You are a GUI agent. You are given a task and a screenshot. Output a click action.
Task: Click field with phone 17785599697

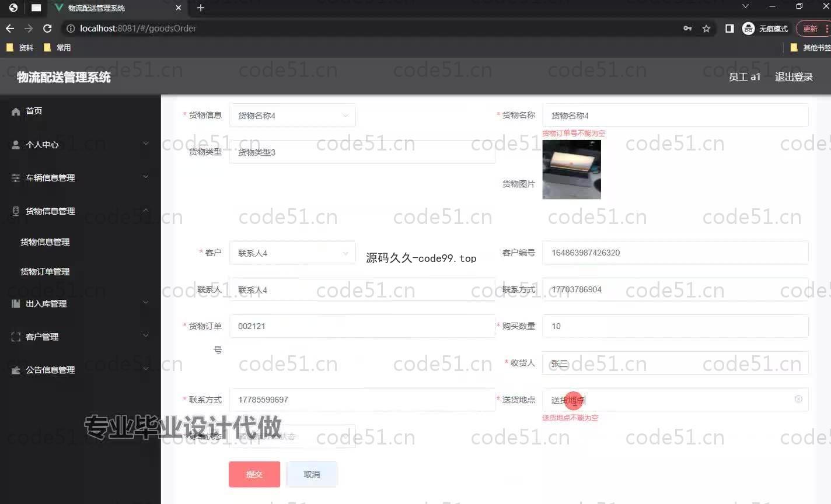[362, 400]
